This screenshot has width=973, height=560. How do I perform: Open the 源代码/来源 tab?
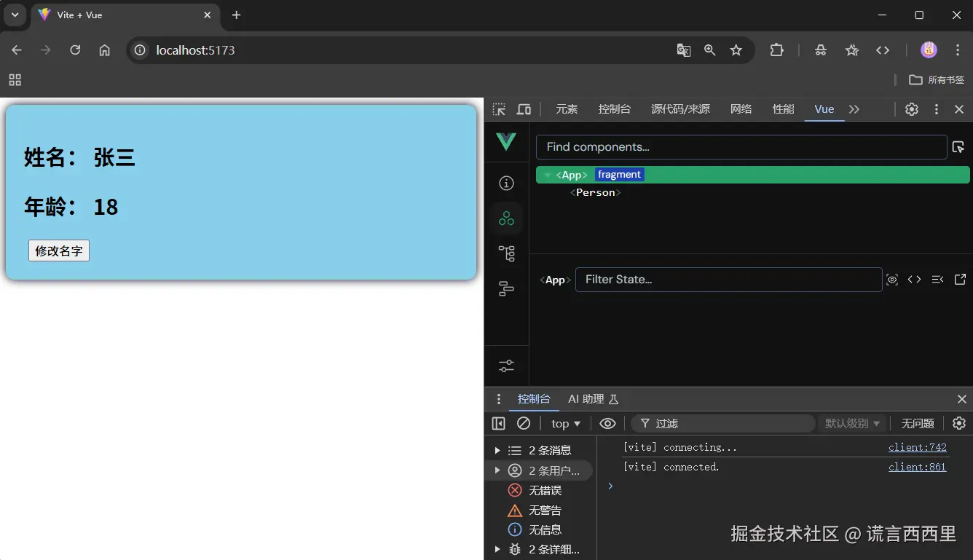point(680,109)
